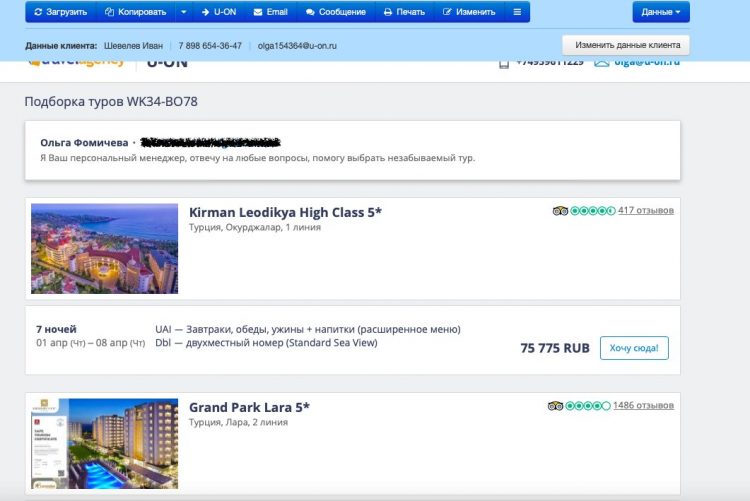Click the Загрузить reload button
Viewport: 750px width, 501px height.
(x=60, y=12)
